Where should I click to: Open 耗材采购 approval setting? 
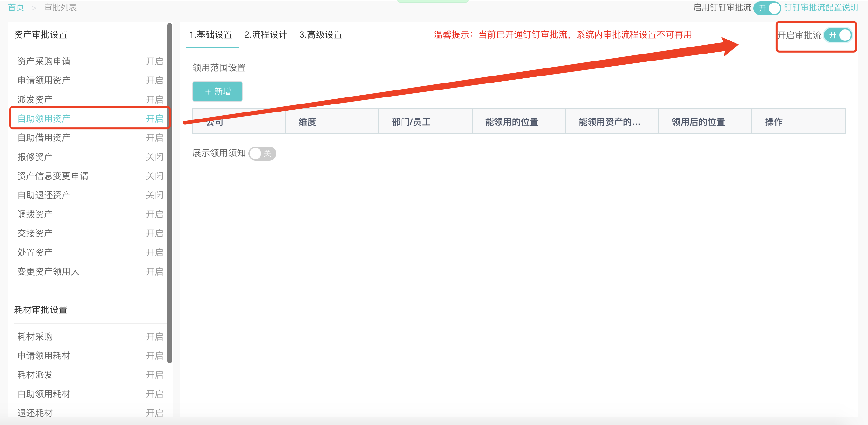35,336
